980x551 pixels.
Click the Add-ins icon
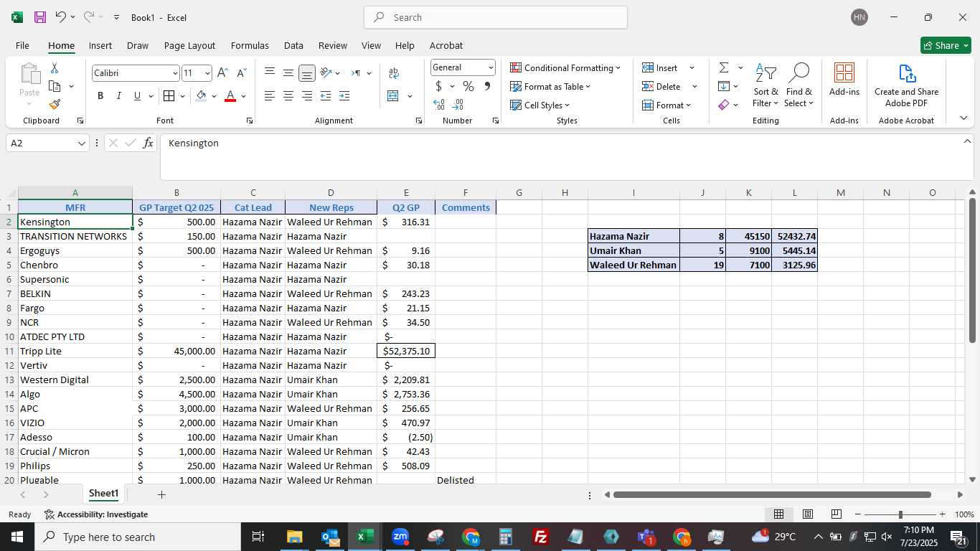844,79
